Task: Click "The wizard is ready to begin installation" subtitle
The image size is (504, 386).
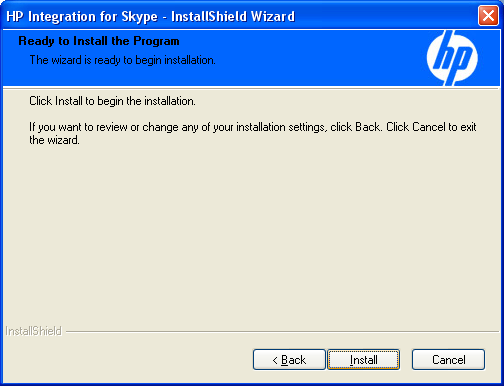Action: tap(123, 60)
